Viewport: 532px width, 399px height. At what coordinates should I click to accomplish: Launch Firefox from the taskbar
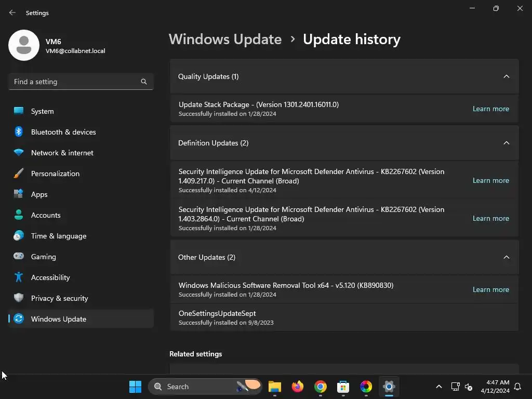pos(298,387)
